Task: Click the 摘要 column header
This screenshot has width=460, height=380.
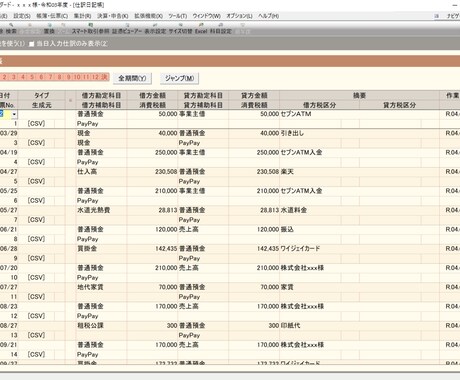Action: pyautogui.click(x=359, y=95)
